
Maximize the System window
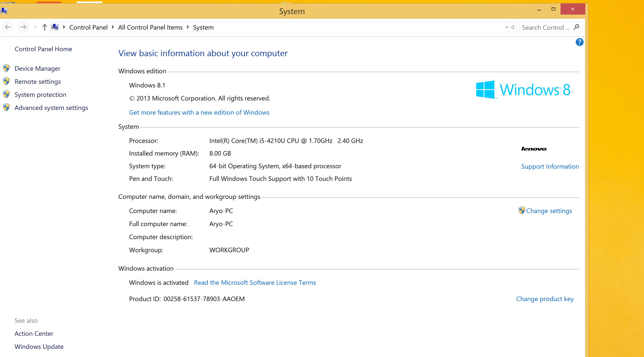(x=553, y=9)
